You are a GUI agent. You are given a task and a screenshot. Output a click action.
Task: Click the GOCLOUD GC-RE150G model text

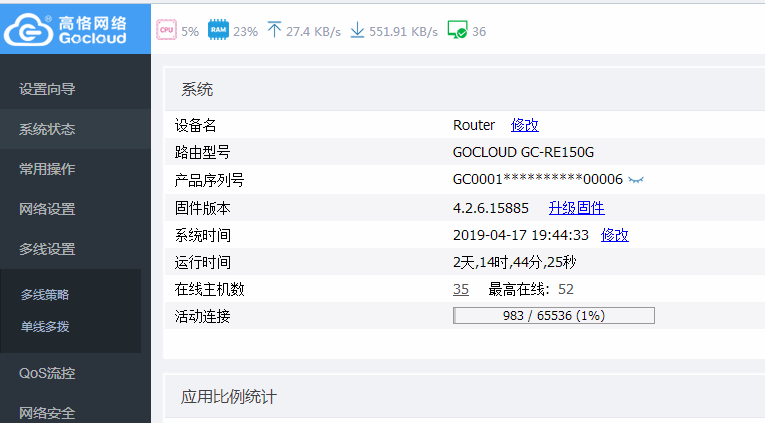523,152
